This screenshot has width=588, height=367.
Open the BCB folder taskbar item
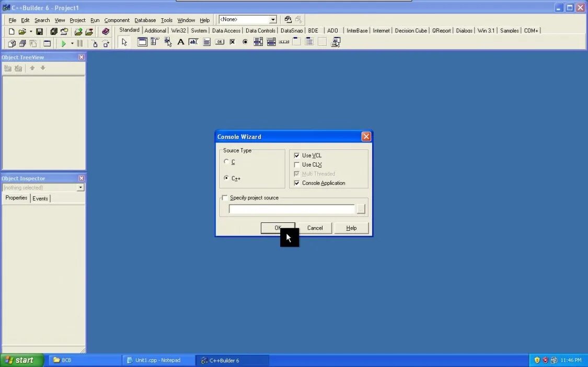click(x=85, y=360)
